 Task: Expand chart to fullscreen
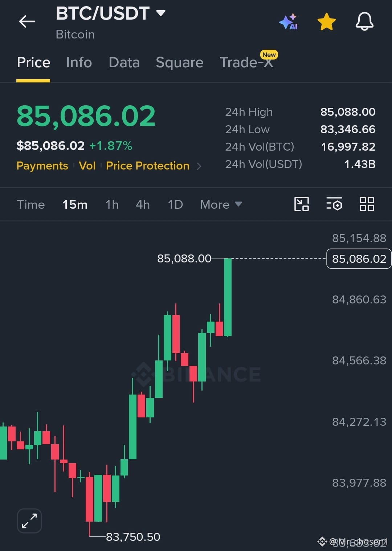pyautogui.click(x=29, y=521)
